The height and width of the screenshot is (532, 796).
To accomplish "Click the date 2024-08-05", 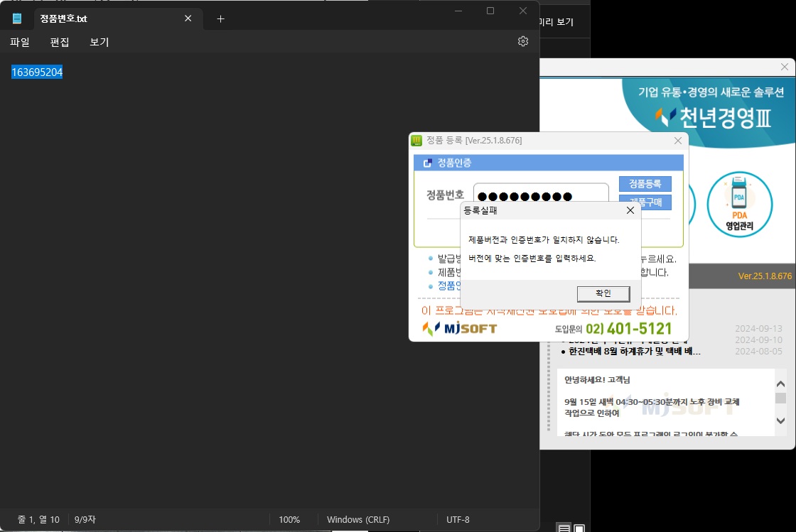I will (758, 351).
